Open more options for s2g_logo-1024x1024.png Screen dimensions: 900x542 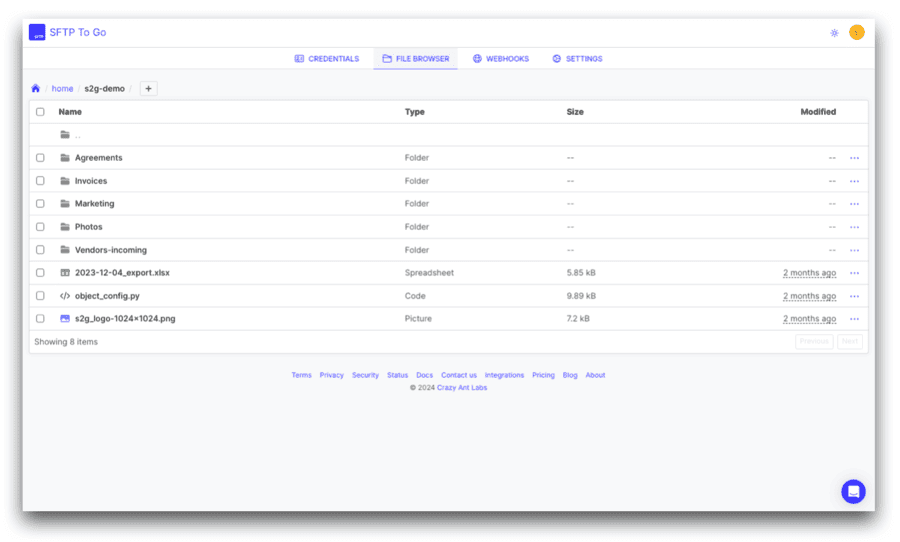[x=854, y=319]
